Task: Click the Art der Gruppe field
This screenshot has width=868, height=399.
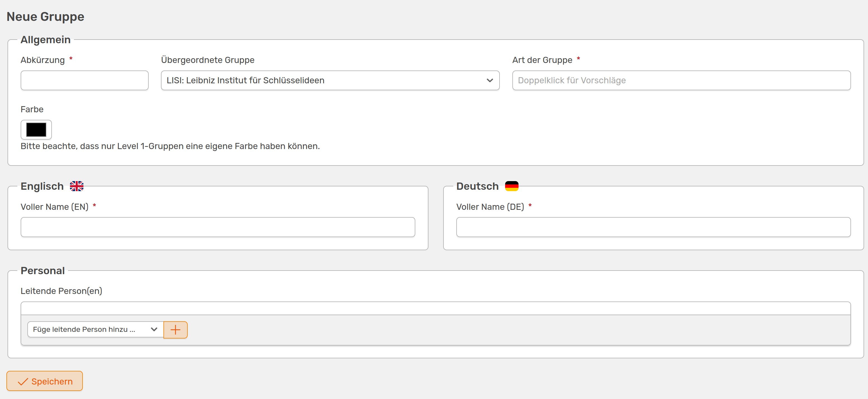Action: pyautogui.click(x=681, y=81)
